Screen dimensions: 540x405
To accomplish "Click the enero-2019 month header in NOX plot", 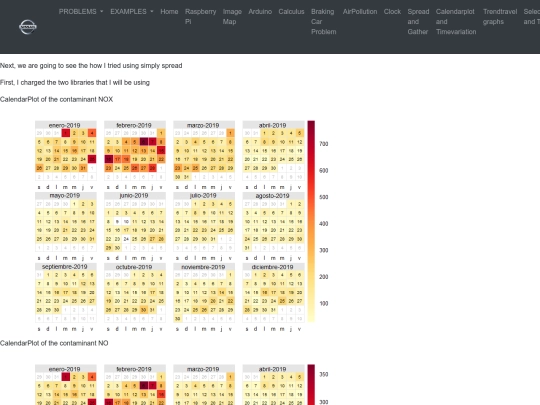I will (x=65, y=125).
